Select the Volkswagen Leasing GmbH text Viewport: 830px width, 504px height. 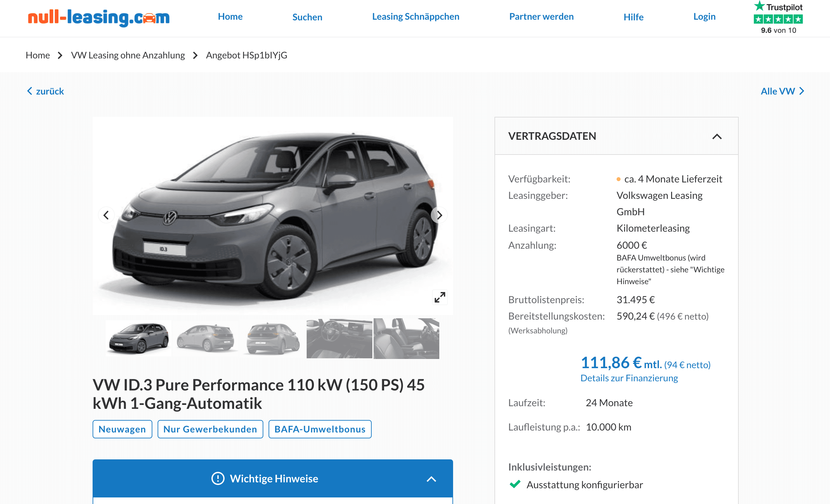point(659,203)
